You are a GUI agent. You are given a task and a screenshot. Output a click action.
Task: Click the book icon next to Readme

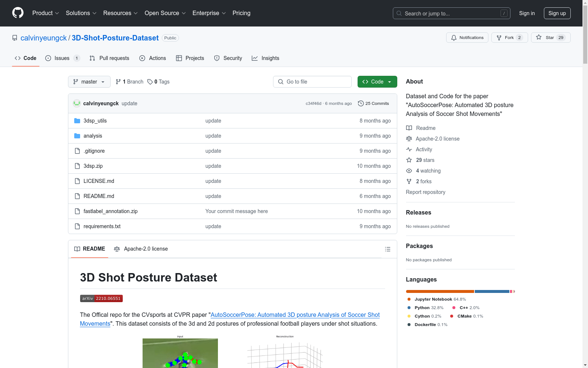point(409,128)
